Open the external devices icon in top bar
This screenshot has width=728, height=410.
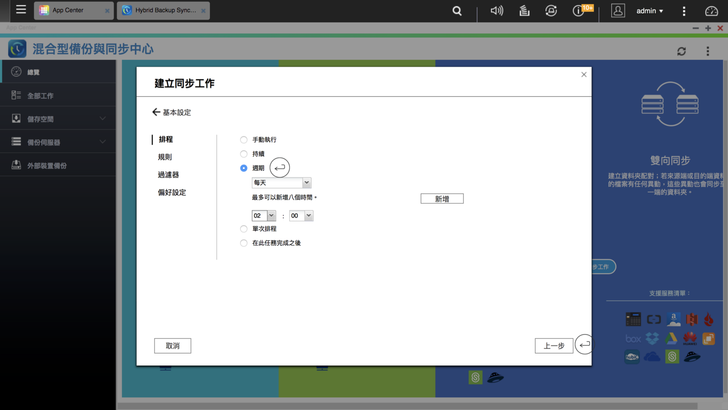pos(551,11)
